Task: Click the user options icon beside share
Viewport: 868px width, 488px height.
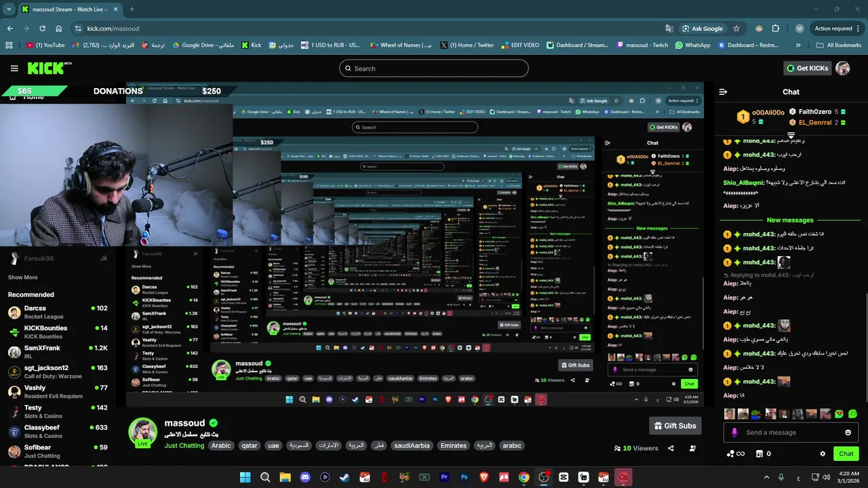Action: point(692,448)
